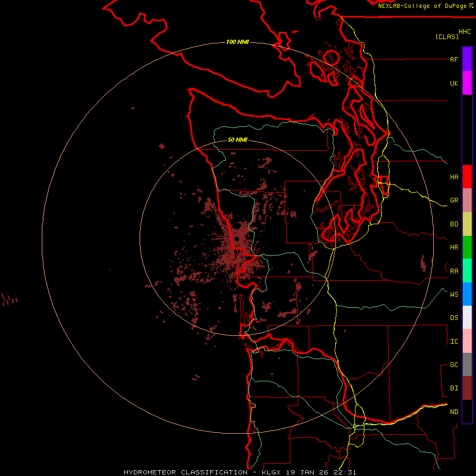
Task: Click the NEXLAB-College of DuPage credit text
Action: (x=423, y=6)
